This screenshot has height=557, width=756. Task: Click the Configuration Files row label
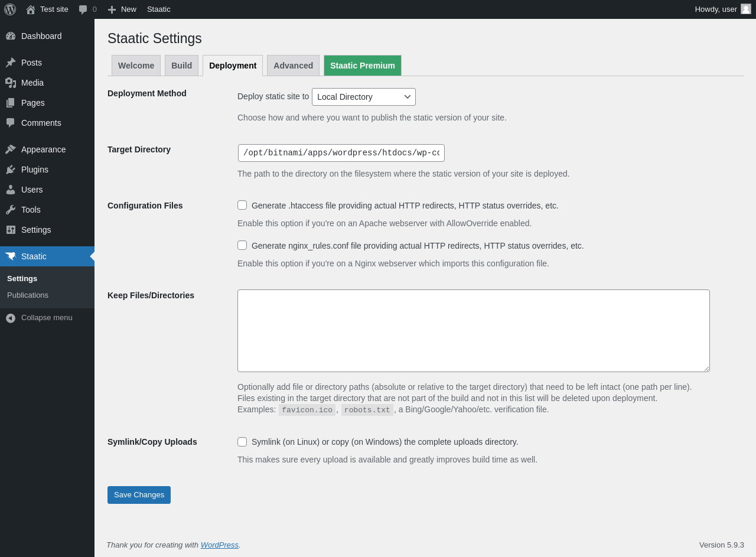click(x=145, y=206)
